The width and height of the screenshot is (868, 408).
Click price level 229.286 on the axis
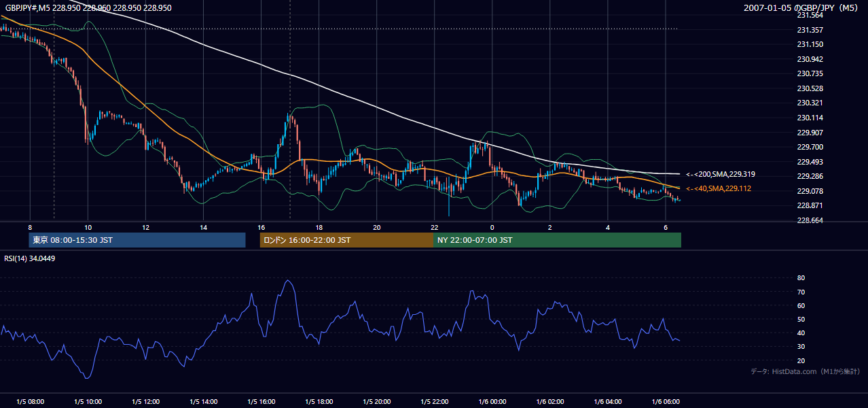(x=810, y=176)
